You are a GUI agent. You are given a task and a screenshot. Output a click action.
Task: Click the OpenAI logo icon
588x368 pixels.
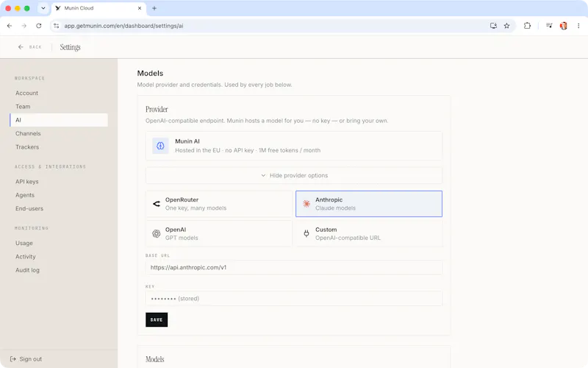157,233
